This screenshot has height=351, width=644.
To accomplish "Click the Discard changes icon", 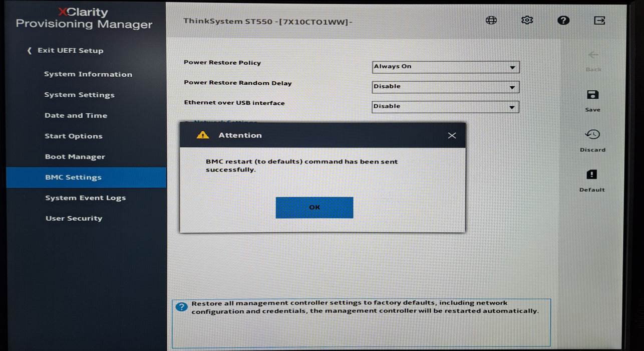I will pos(592,134).
